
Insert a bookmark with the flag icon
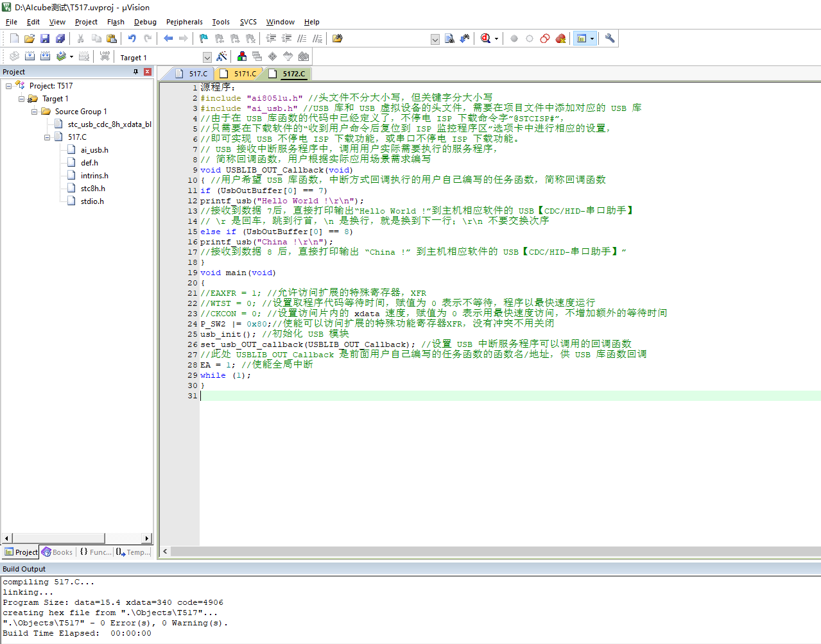[x=204, y=38]
